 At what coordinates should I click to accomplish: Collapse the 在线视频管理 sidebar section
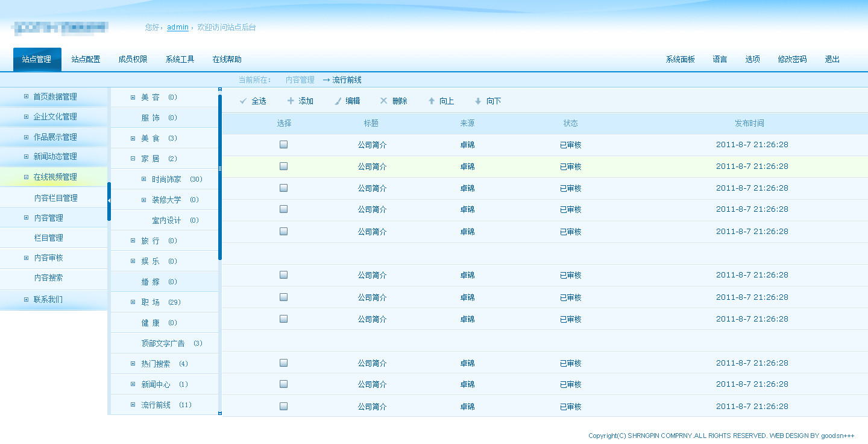(x=26, y=177)
